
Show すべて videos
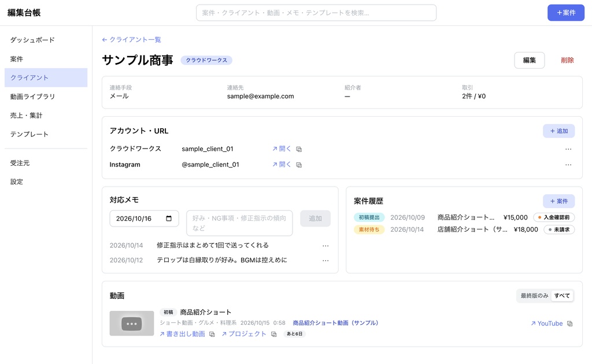point(562,296)
